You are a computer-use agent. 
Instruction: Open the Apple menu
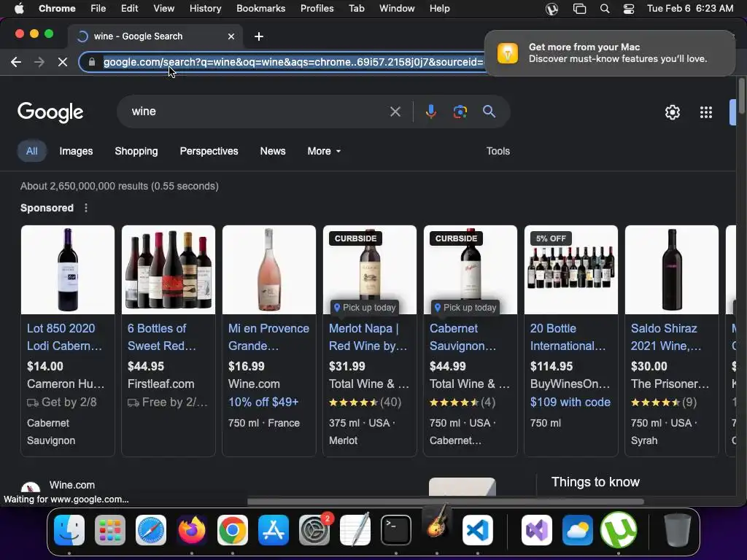click(19, 9)
